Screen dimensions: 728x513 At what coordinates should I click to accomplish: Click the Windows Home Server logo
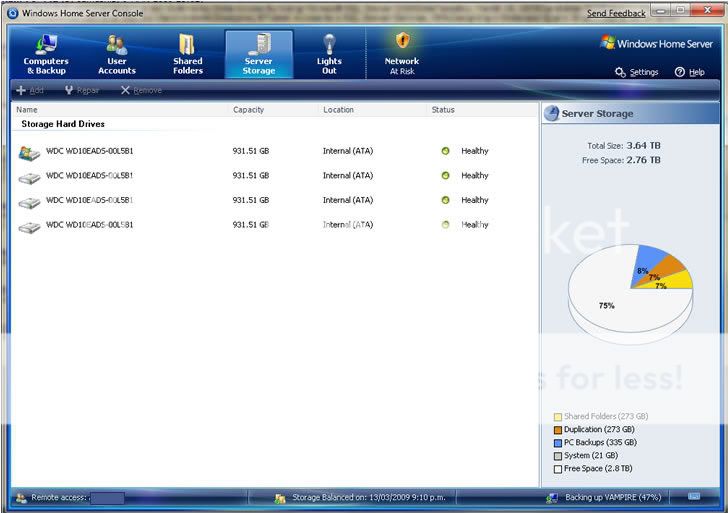[656, 43]
